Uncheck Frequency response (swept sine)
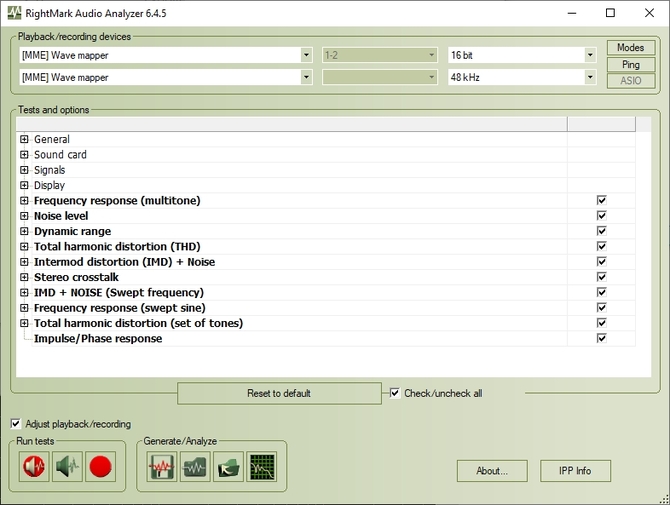Viewport: 670px width, 505px height. pyautogui.click(x=602, y=308)
